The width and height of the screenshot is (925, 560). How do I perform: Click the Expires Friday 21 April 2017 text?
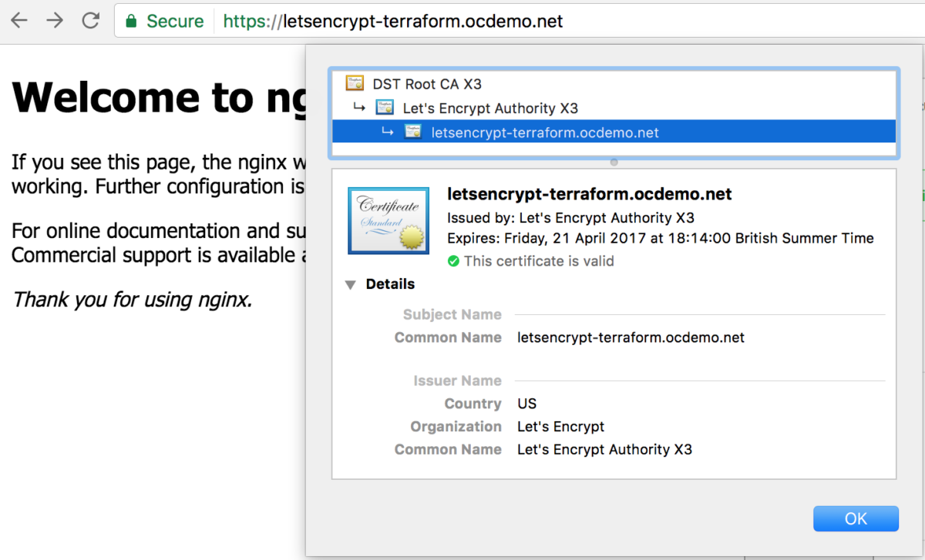(661, 239)
